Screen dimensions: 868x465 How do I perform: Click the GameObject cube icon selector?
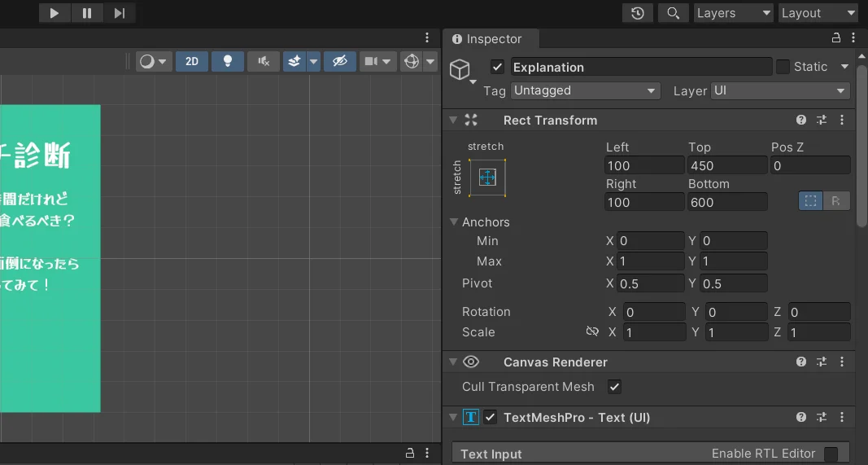pyautogui.click(x=460, y=70)
